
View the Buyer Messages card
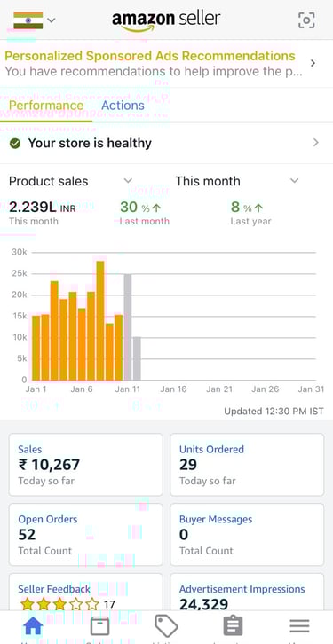pyautogui.click(x=247, y=534)
